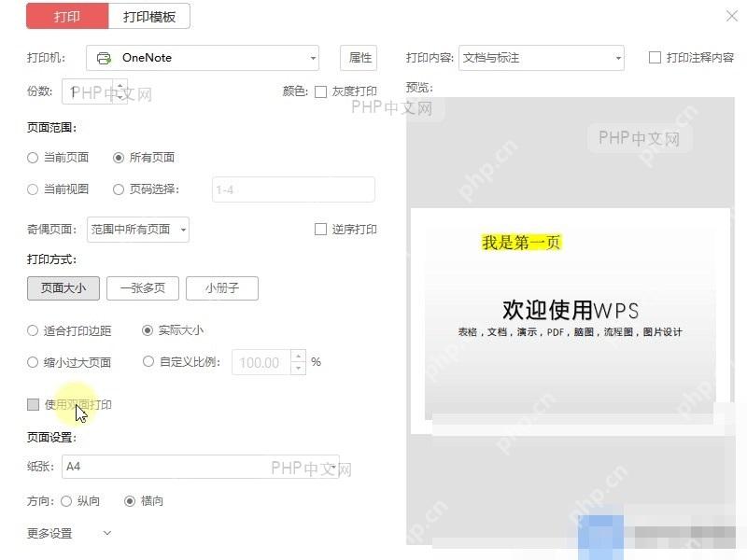This screenshot has width=747, height=560.
Task: Select the 页码选择 radio button
Action: (119, 189)
